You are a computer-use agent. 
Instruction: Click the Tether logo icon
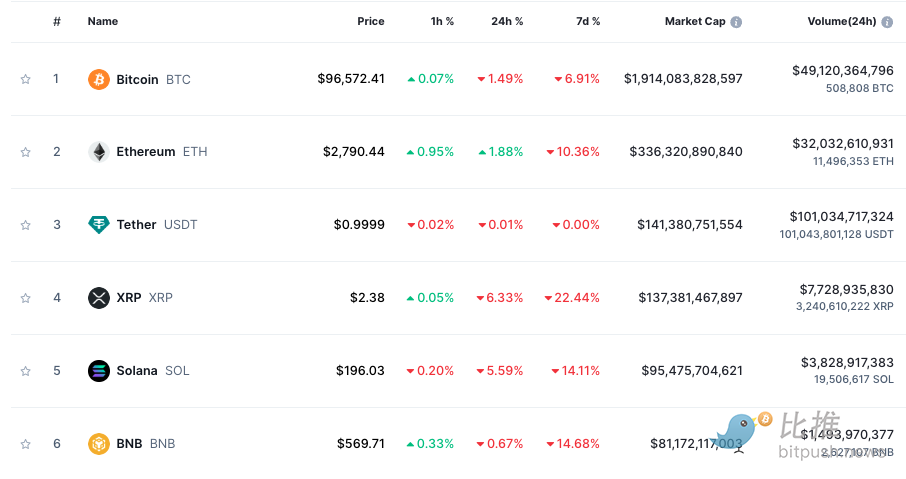tap(98, 225)
